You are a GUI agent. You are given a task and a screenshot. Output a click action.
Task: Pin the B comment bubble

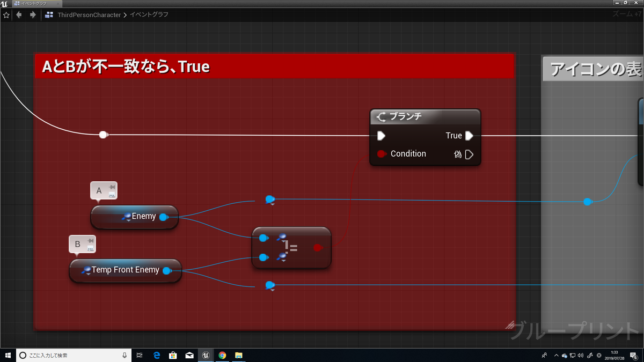pyautogui.click(x=90, y=240)
